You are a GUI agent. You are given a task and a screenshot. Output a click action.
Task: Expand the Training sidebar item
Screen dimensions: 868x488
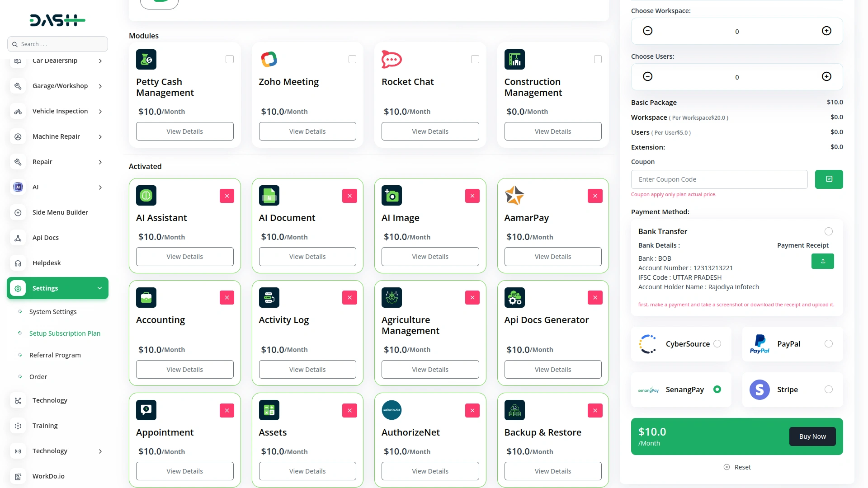pyautogui.click(x=45, y=425)
